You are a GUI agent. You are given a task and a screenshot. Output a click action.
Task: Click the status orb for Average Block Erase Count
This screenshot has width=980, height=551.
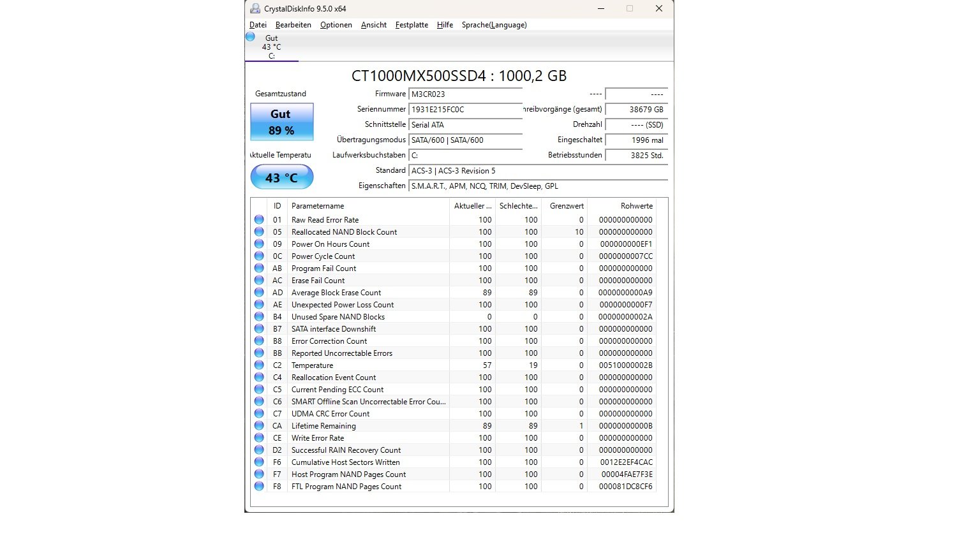tap(259, 292)
